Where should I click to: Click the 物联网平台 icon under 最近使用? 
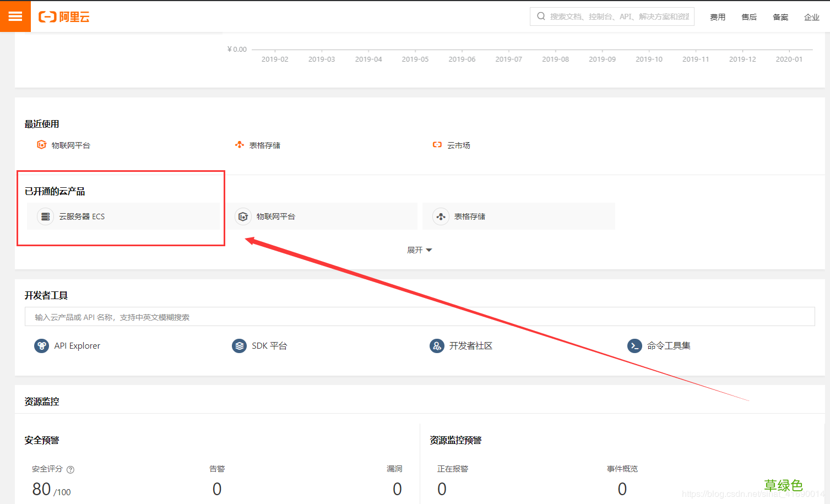[42, 145]
